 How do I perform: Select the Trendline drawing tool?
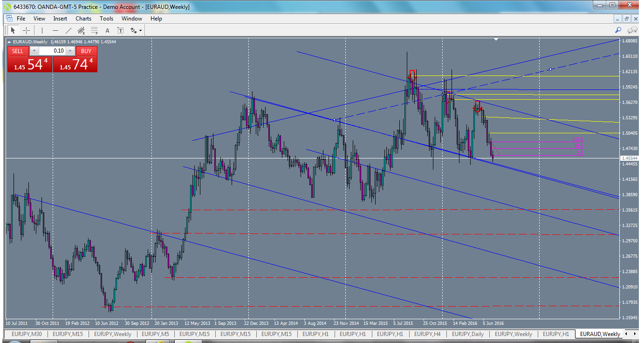click(x=69, y=30)
